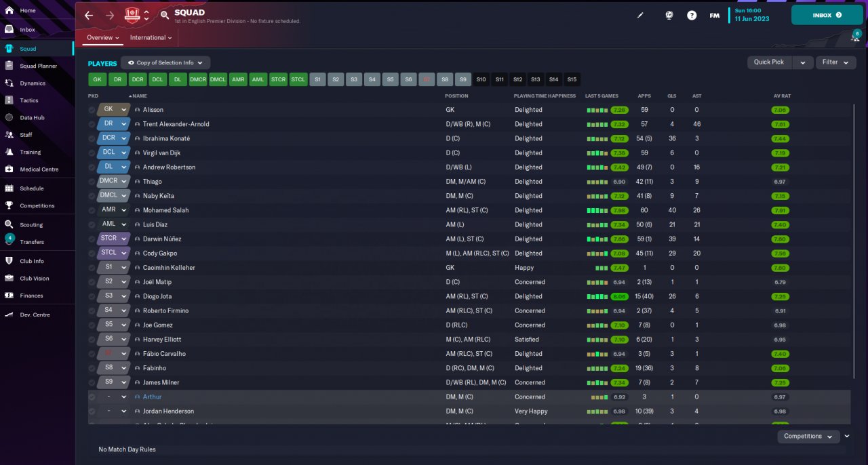Open Club Vision sidebar icon
This screenshot has width=868, height=465.
coord(9,278)
